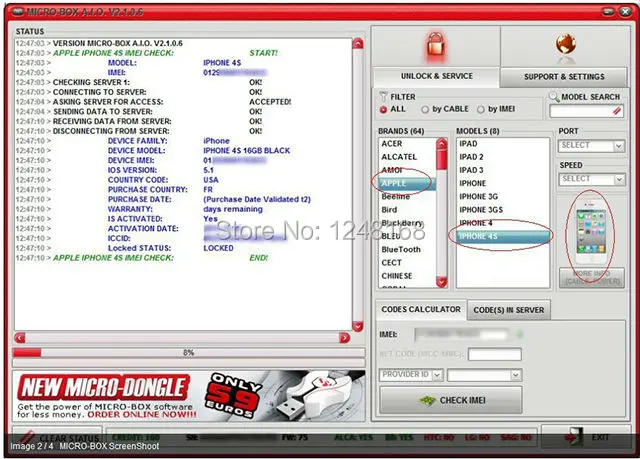The image size is (640, 459).
Task: Select IPHONE 3G in the models list
Action: (478, 197)
